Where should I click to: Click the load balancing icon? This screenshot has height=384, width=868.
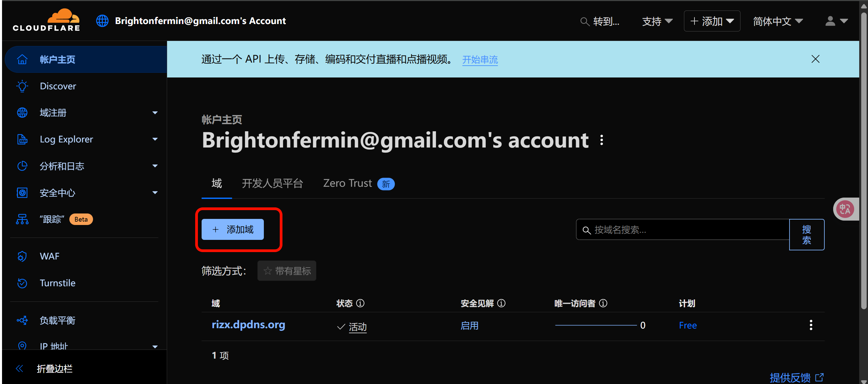tap(22, 320)
